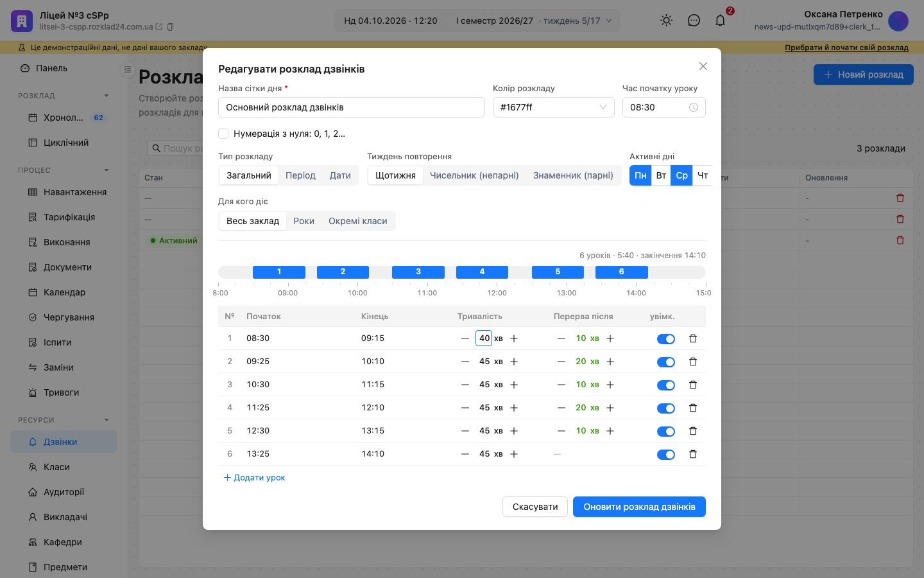This screenshot has width=924, height=578.
Task: Switch theme with the sun icon
Action: pyautogui.click(x=667, y=21)
